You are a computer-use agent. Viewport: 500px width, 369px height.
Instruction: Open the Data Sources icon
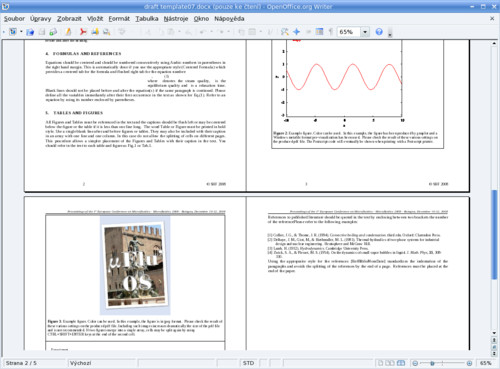(319, 32)
